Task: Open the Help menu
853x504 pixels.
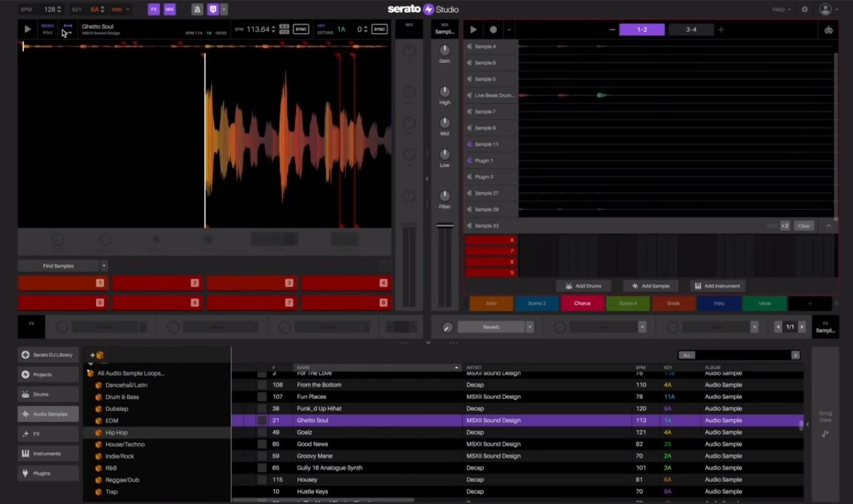Action: click(781, 9)
